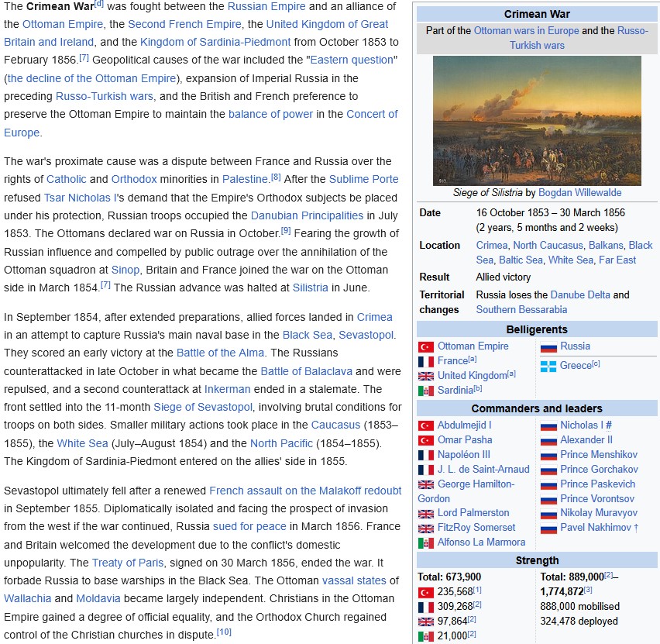The width and height of the screenshot is (660, 644).
Task: Follow the Wallachia link
Action: (x=27, y=598)
